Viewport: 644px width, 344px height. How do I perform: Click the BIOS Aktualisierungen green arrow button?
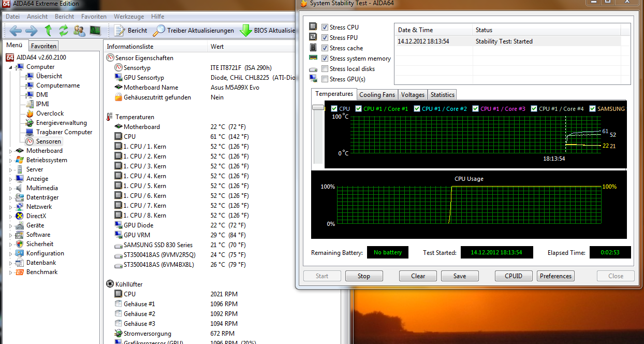pos(268,31)
